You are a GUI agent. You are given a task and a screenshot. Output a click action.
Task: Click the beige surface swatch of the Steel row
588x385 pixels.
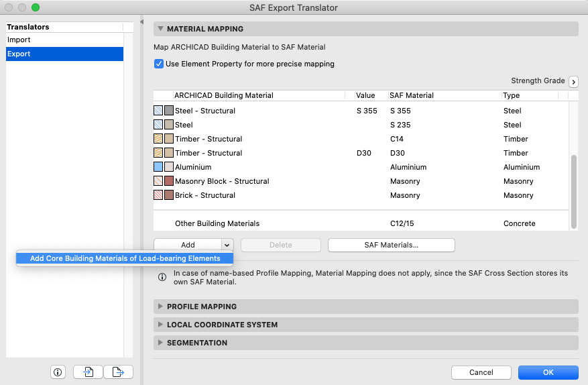click(169, 125)
